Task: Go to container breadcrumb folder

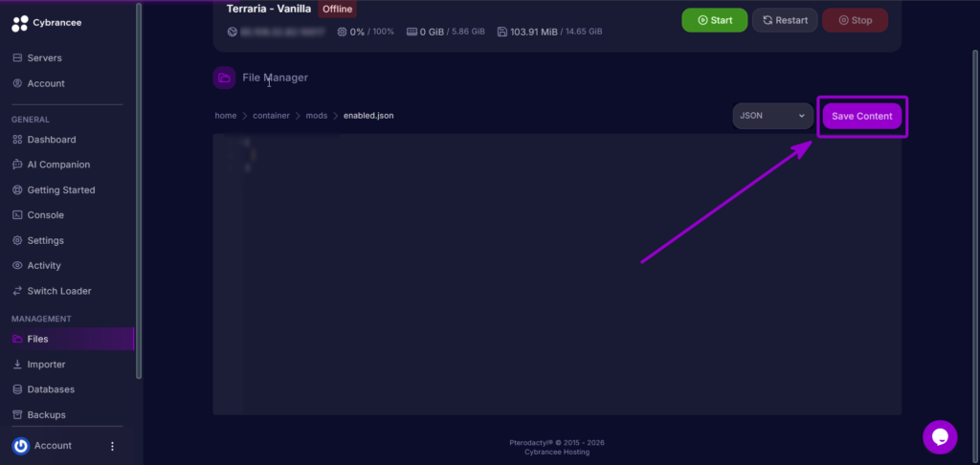Action: pyautogui.click(x=271, y=116)
